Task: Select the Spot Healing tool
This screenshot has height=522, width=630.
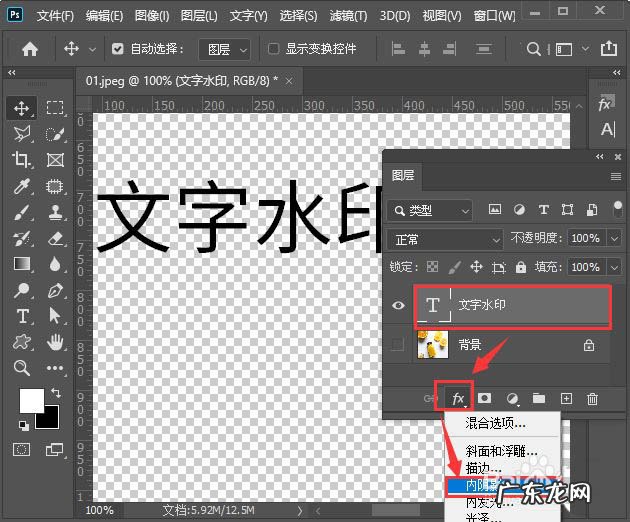Action: (x=55, y=186)
